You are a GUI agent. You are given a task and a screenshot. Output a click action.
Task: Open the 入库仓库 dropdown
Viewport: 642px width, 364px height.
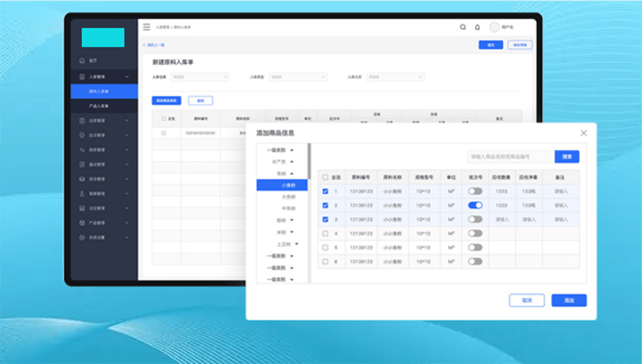[200, 77]
